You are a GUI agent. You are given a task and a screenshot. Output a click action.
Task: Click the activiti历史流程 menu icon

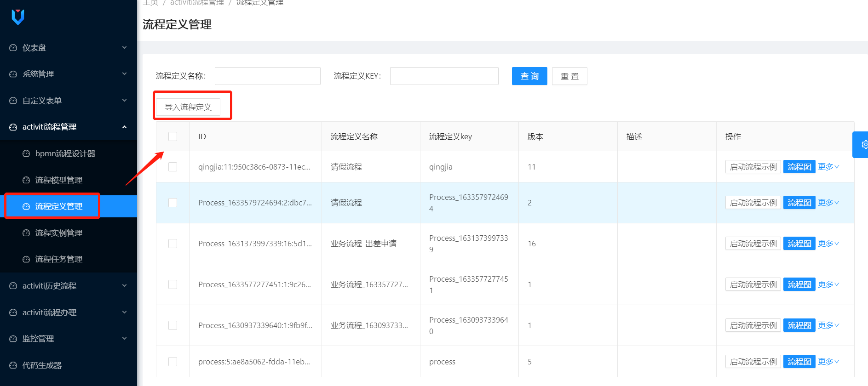pyautogui.click(x=13, y=286)
